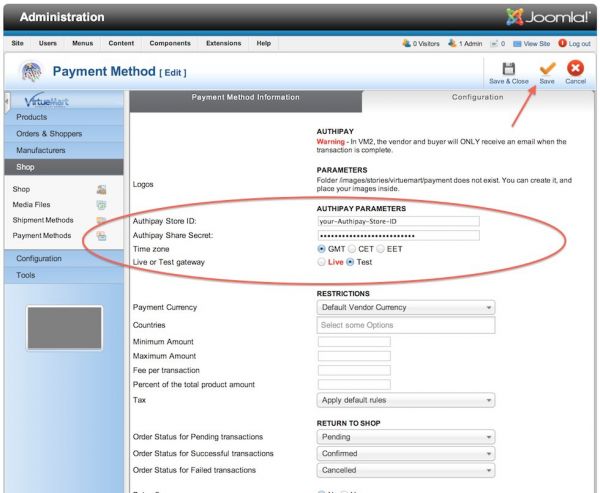Collapse the Shop sidebar section

[64, 167]
